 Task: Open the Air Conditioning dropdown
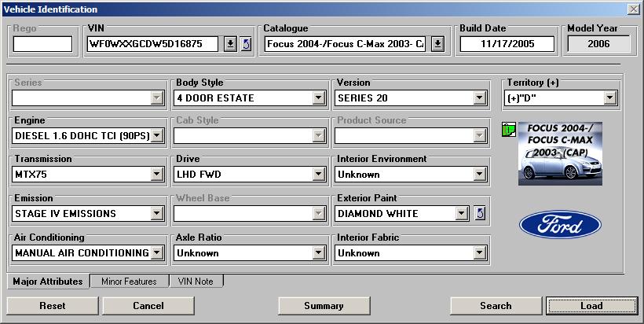tap(156, 252)
